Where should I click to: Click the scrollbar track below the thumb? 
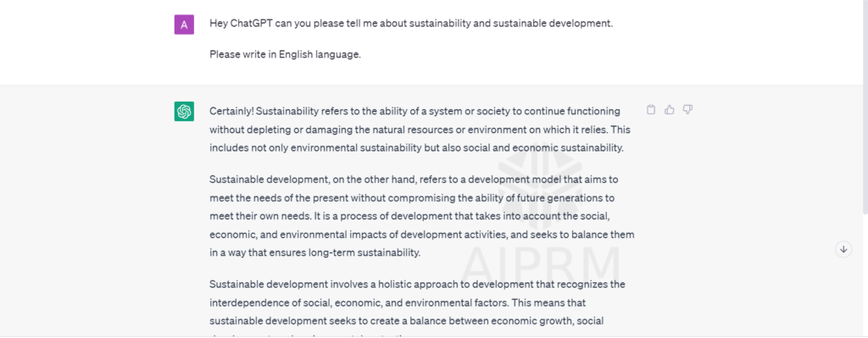pyautogui.click(x=865, y=274)
